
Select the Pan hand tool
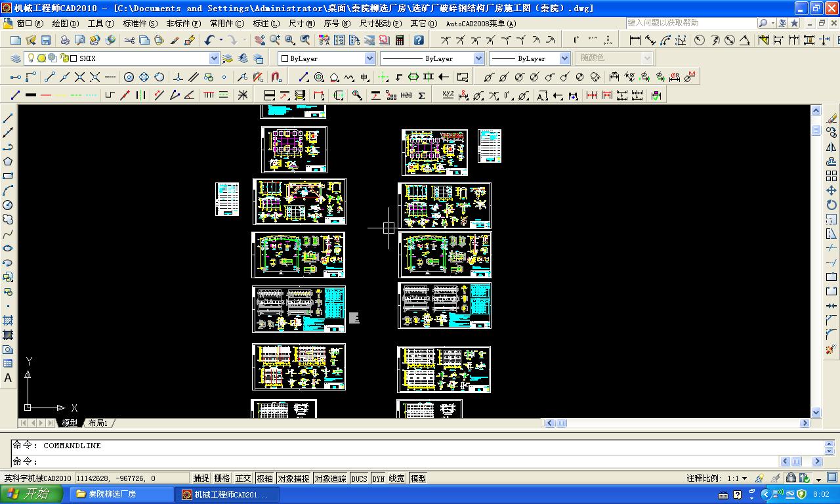pos(260,40)
